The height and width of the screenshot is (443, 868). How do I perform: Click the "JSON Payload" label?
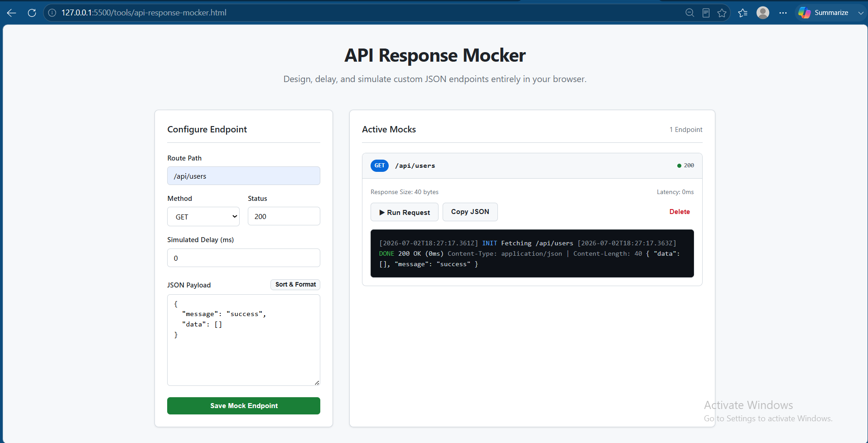tap(189, 285)
